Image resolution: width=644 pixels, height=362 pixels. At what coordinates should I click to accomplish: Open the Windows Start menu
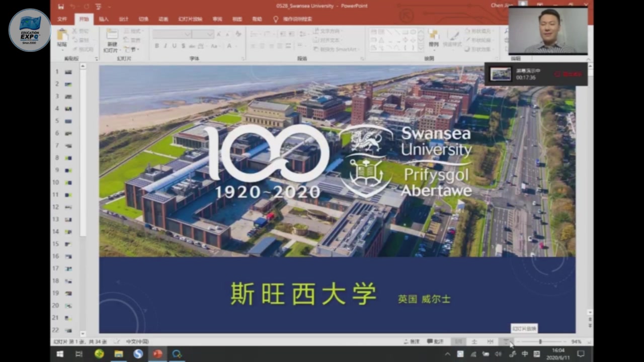point(60,354)
